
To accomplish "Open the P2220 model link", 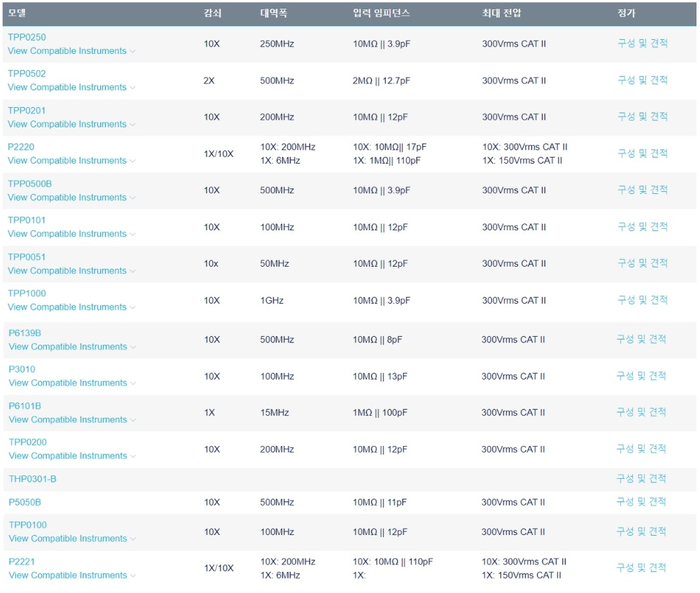I will point(21,147).
